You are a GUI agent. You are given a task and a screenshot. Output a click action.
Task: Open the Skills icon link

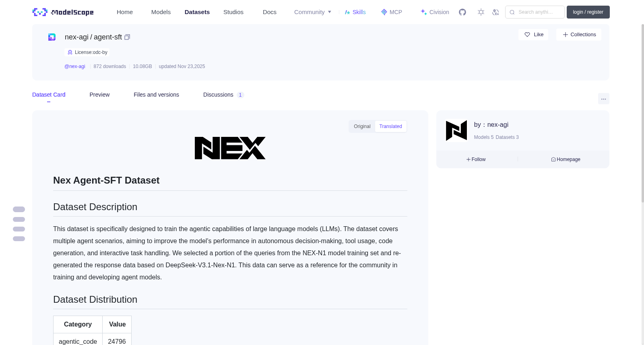[355, 12]
